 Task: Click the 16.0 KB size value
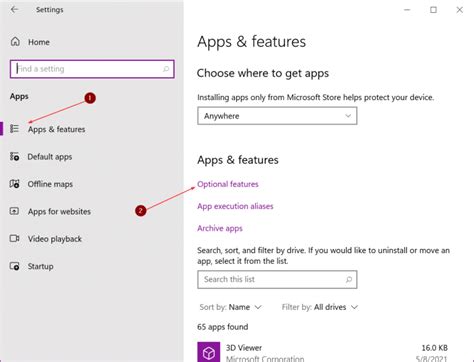(x=434, y=348)
